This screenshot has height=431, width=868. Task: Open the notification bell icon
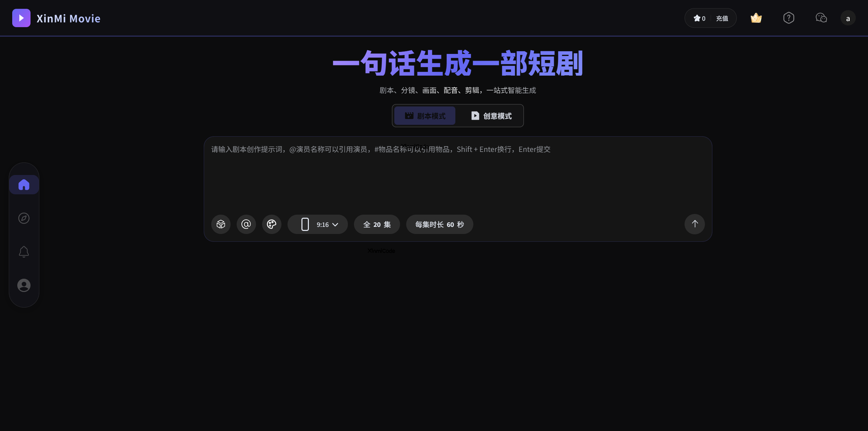24,252
